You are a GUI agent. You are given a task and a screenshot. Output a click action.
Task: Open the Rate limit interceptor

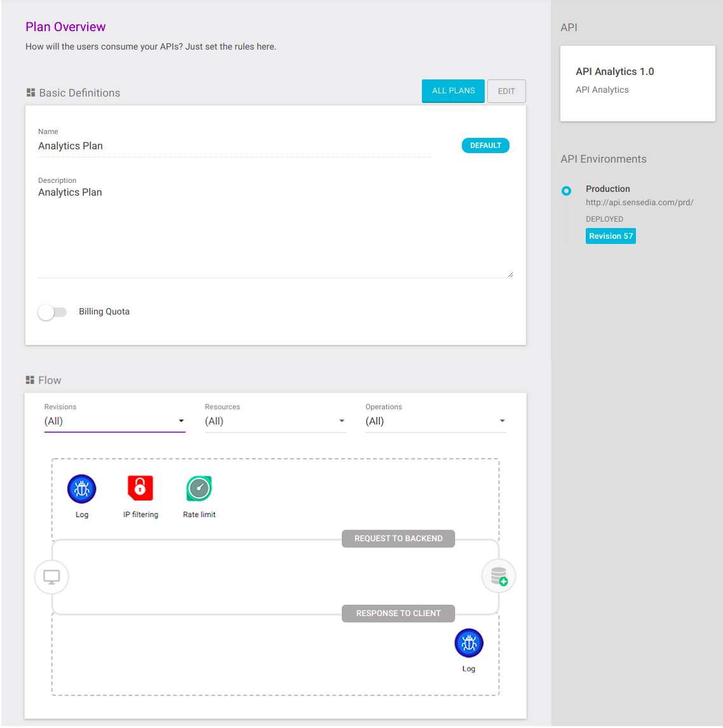199,489
